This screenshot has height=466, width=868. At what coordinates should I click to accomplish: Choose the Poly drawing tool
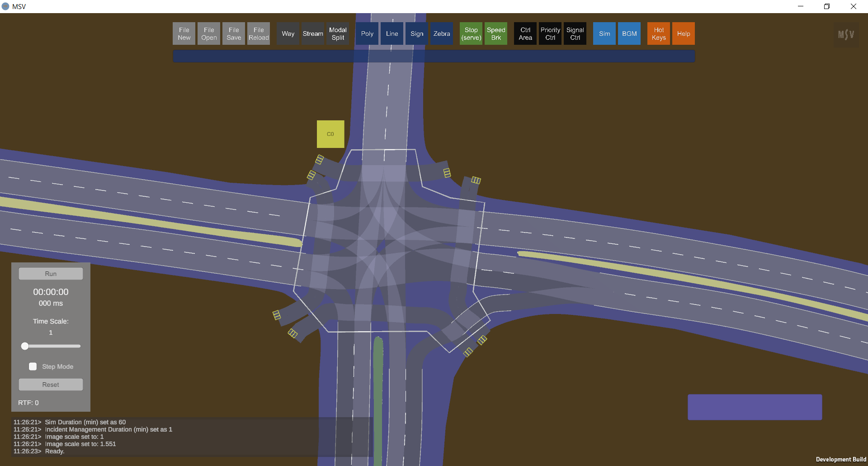(x=367, y=33)
